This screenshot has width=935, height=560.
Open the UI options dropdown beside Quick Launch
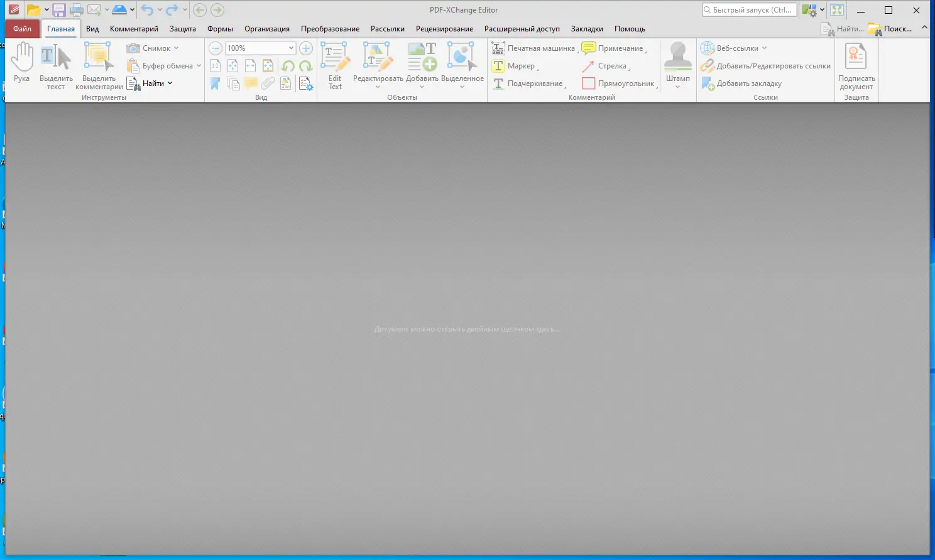click(x=822, y=10)
